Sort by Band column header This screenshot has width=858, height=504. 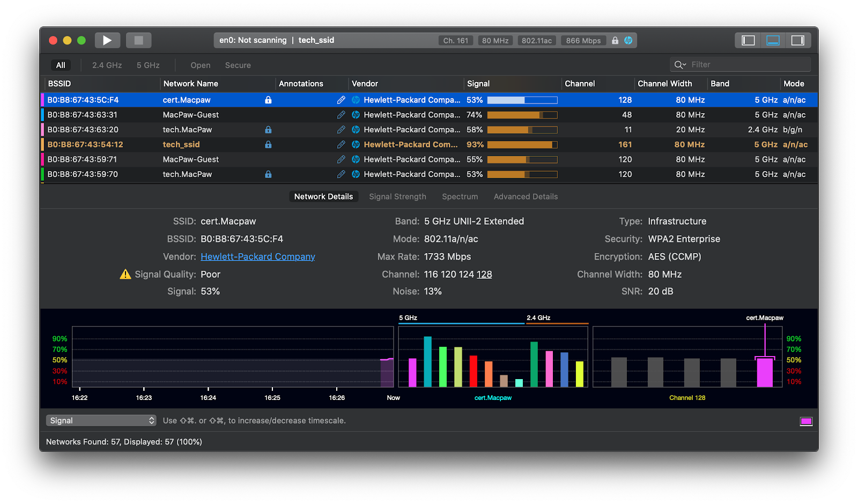coord(744,84)
